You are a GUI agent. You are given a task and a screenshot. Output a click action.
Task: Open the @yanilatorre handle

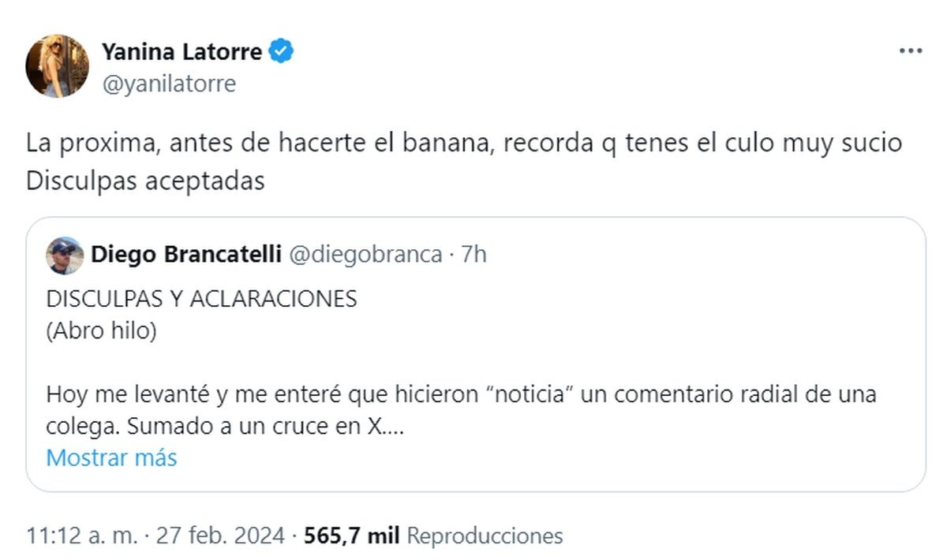(169, 84)
